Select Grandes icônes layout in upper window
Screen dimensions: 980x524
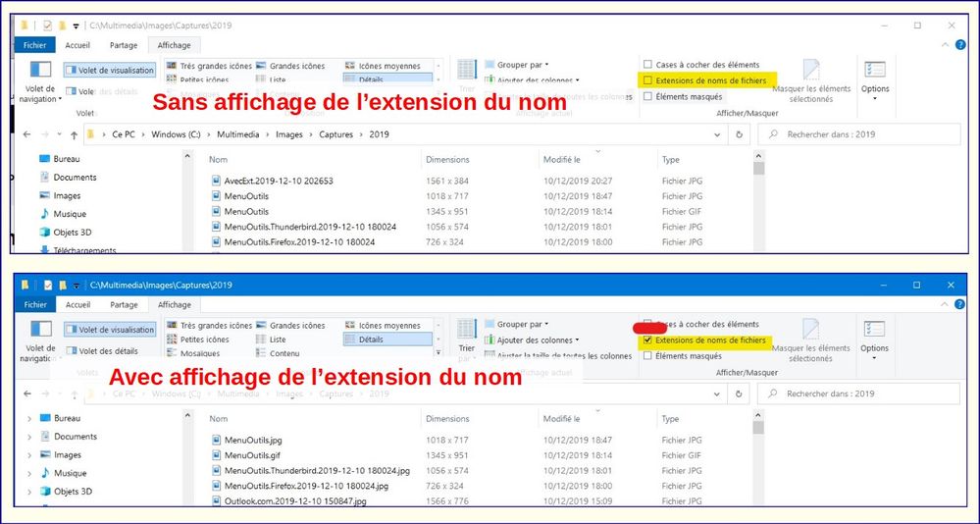click(x=290, y=66)
